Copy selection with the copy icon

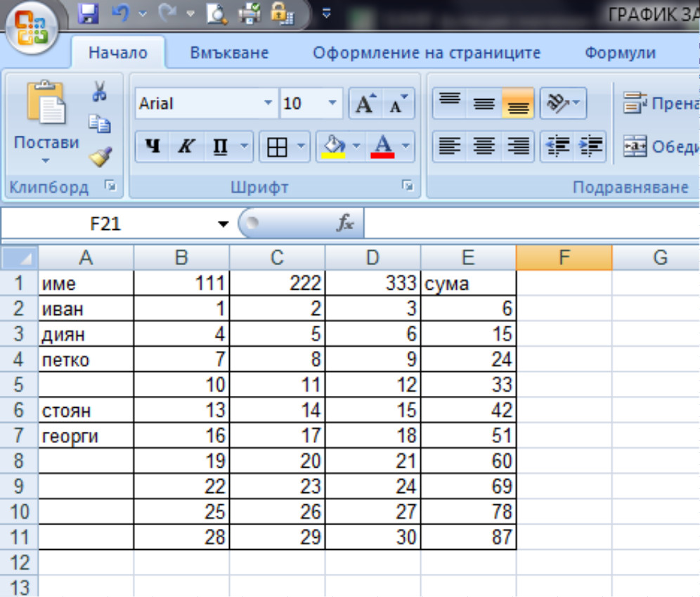100,124
